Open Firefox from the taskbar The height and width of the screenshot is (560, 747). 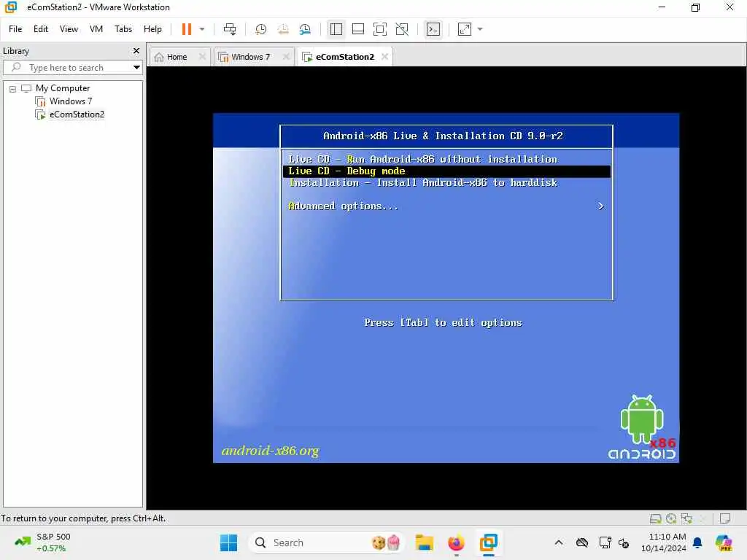456,542
